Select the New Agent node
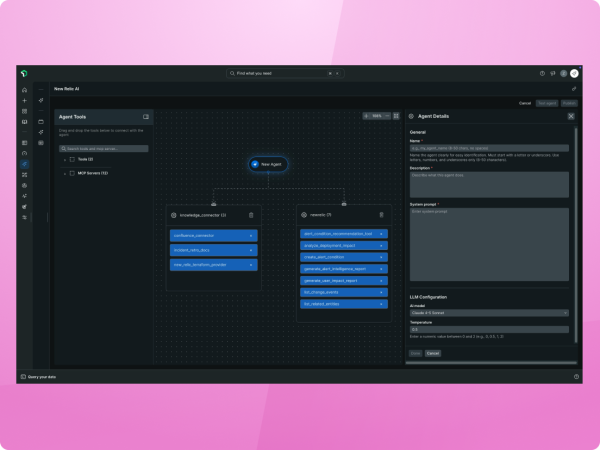Image resolution: width=600 pixels, height=450 pixels. [267, 163]
